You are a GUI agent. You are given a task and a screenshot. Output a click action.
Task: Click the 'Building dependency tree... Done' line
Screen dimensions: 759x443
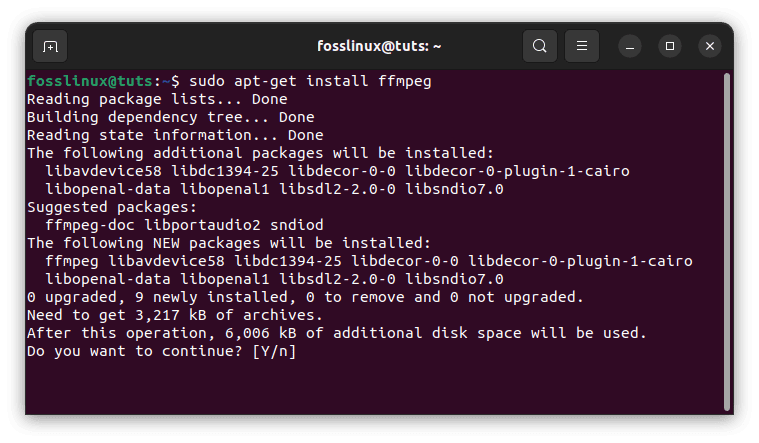[x=171, y=117]
